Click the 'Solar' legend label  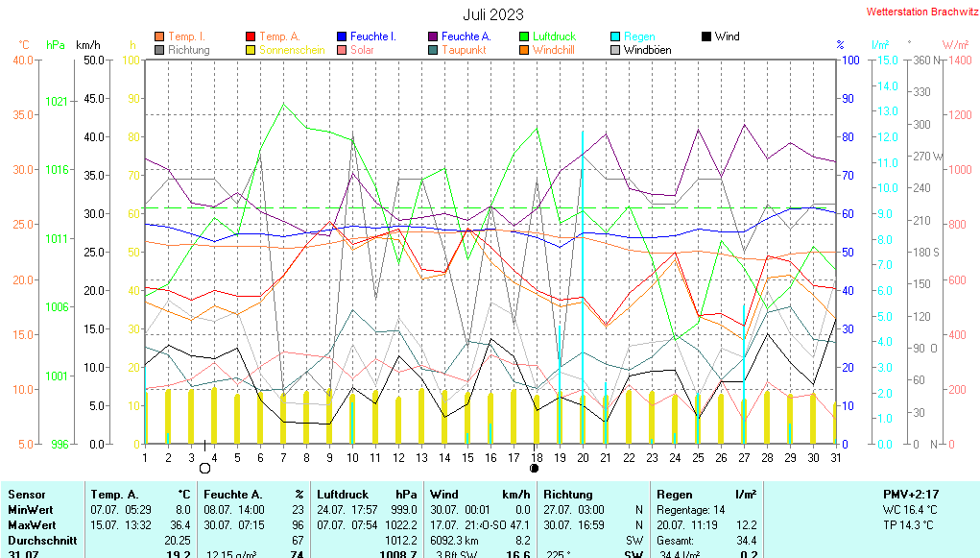(362, 50)
